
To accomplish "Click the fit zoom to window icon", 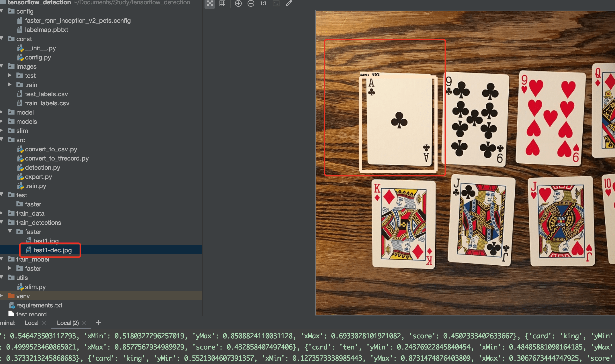I will pyautogui.click(x=276, y=3).
